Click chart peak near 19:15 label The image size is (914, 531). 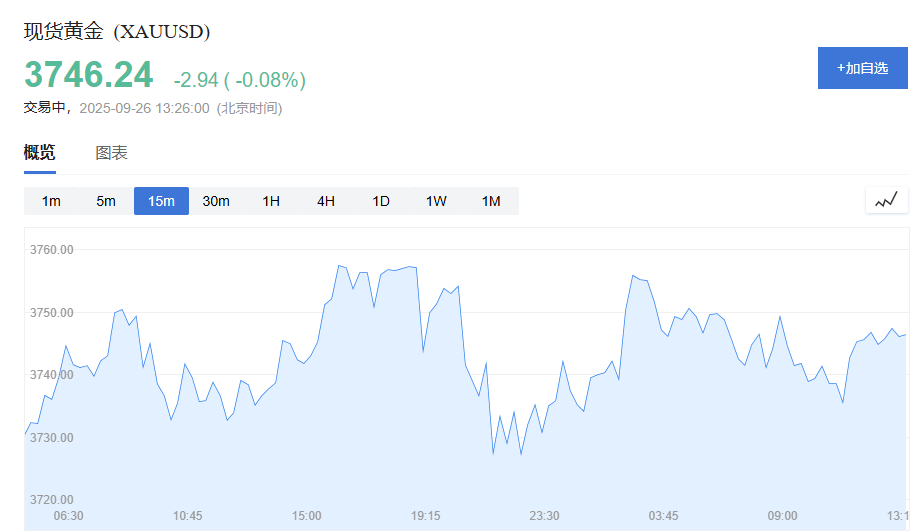pyautogui.click(x=412, y=266)
